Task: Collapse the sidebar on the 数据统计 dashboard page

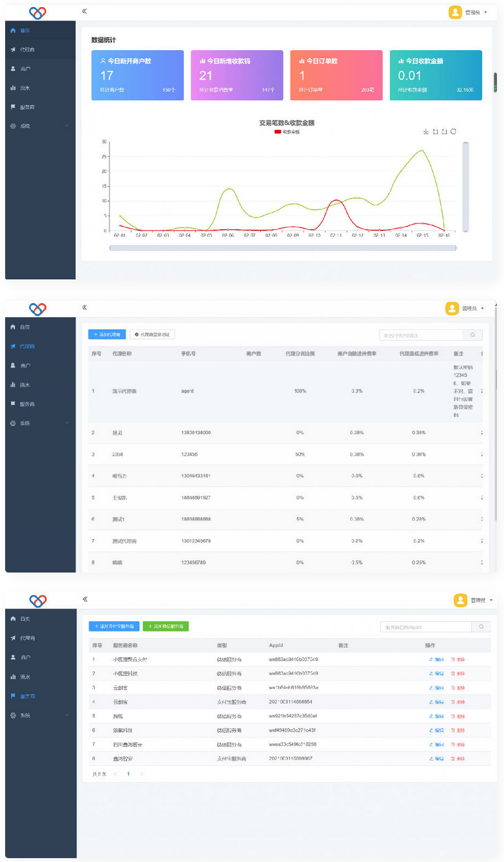Action: pos(85,12)
